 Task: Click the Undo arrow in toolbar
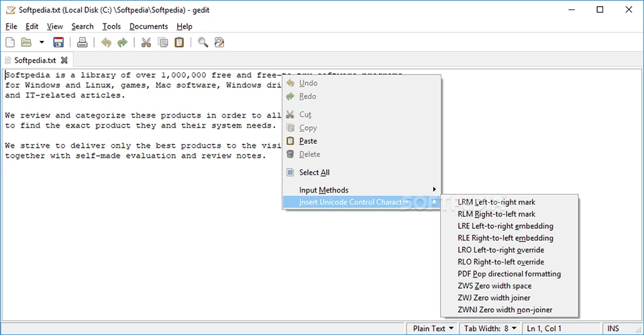tap(106, 42)
